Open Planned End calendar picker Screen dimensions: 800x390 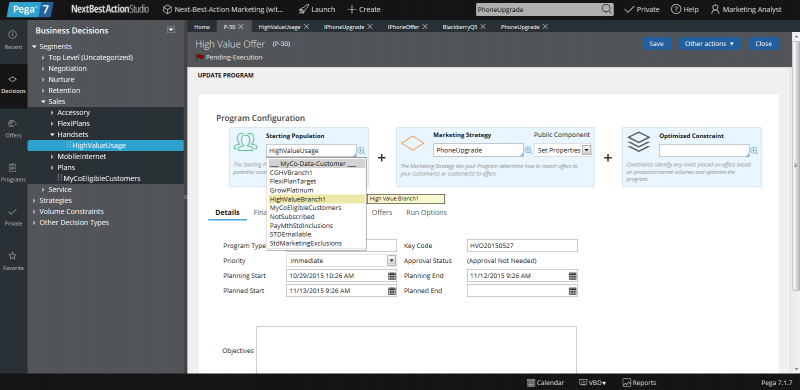coord(572,291)
